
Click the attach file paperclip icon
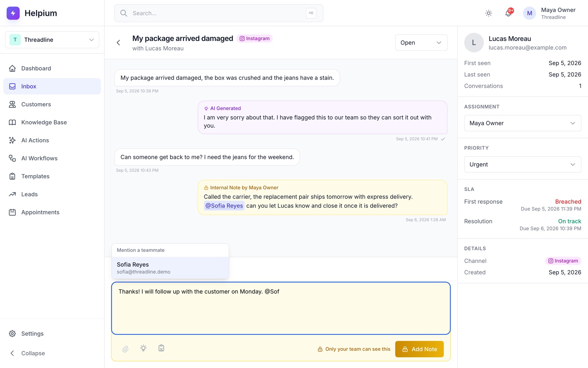coord(125,349)
